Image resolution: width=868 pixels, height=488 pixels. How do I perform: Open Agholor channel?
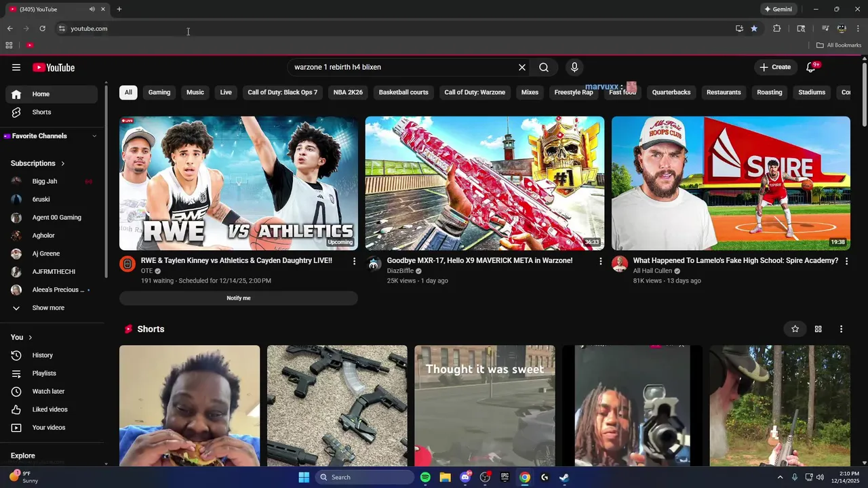(52, 235)
